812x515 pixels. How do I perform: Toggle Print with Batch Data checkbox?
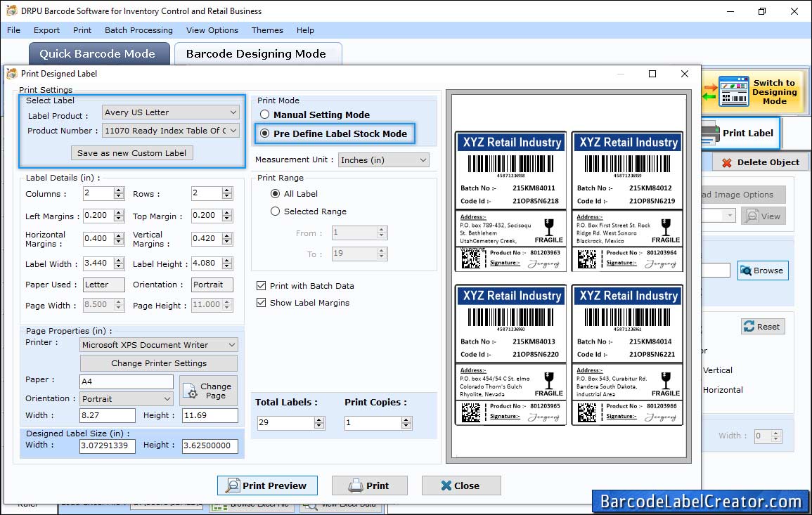pyautogui.click(x=261, y=286)
